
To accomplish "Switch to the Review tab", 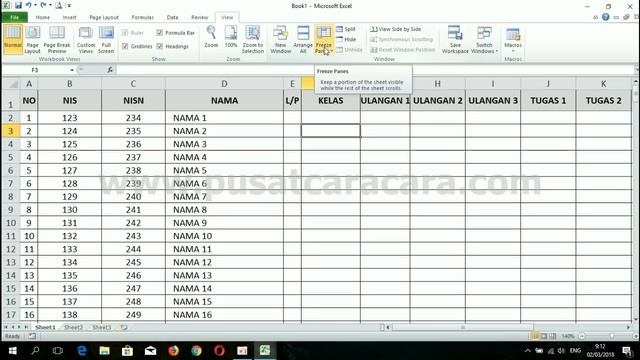I will 200,18.
